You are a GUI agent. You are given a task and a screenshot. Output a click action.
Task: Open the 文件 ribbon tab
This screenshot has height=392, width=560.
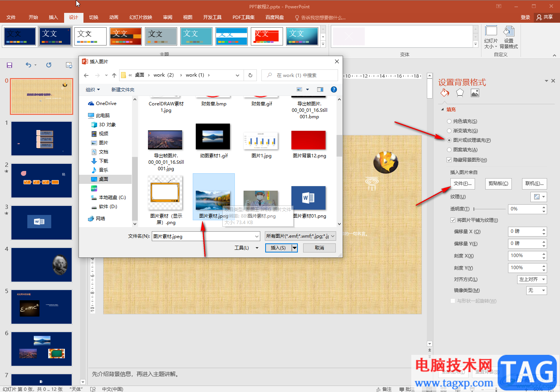(11, 17)
